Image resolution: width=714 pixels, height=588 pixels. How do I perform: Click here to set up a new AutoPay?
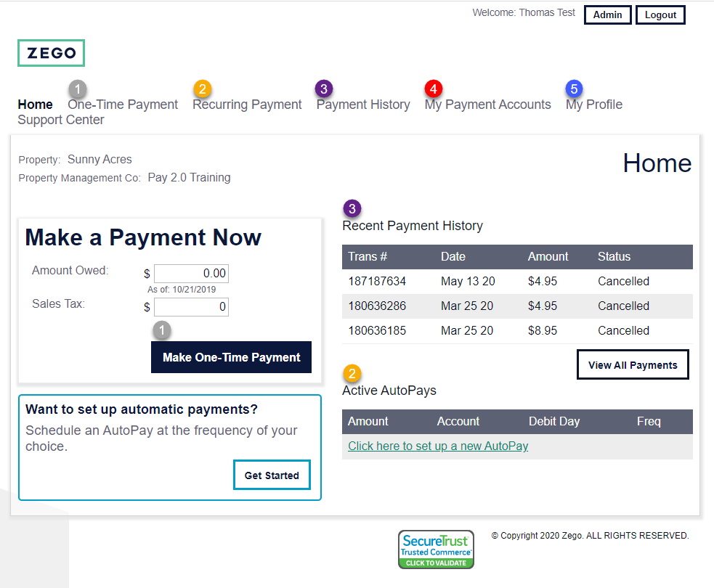438,446
